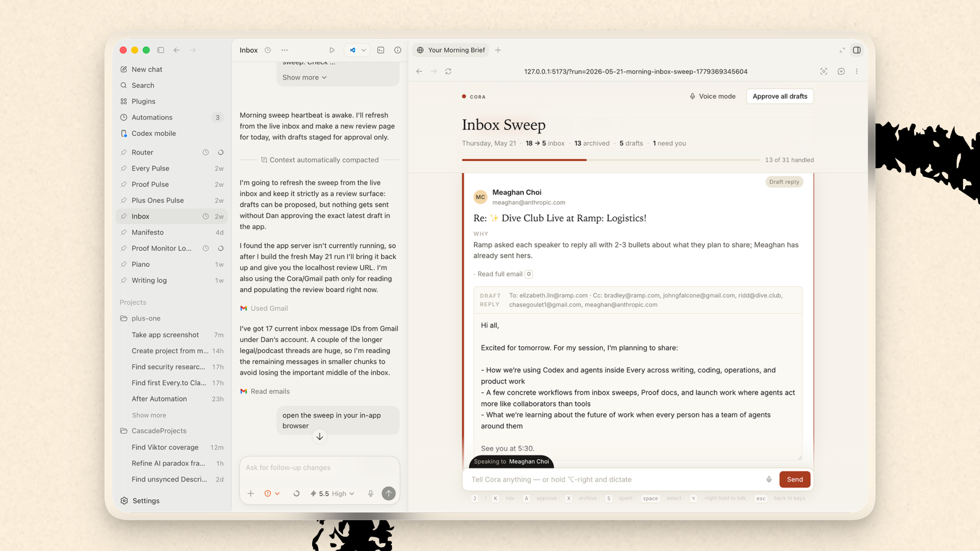Open Automations in the sidebar

click(171, 117)
